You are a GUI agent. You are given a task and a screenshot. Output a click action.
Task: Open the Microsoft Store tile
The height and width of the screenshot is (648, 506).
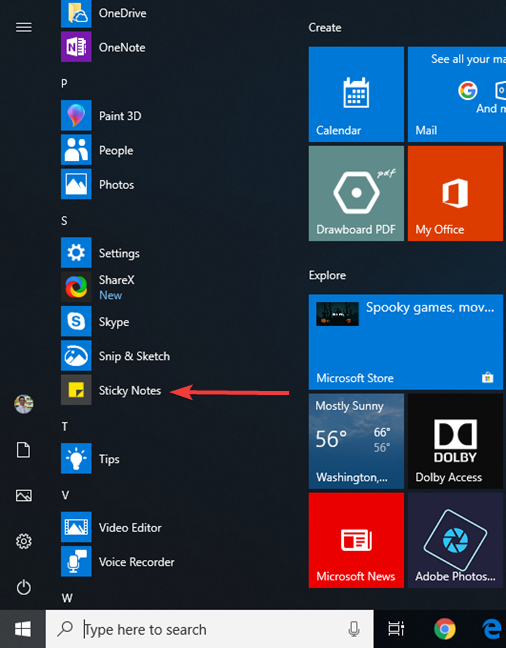click(406, 342)
